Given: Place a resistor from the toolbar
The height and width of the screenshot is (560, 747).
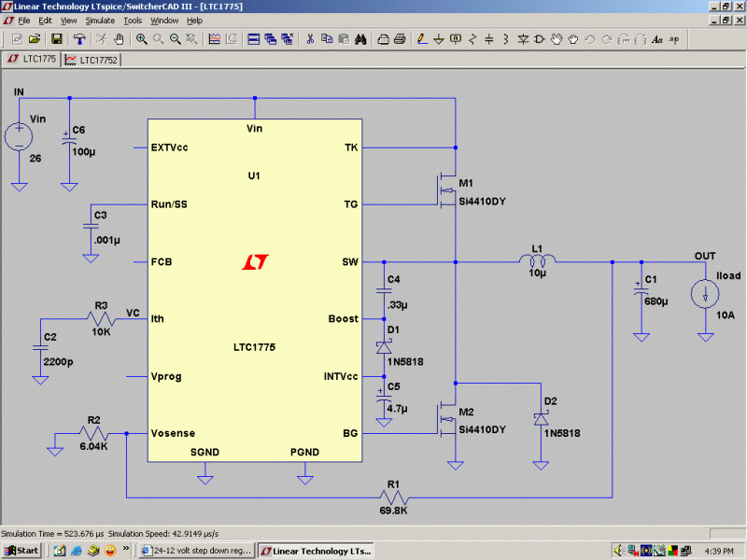Looking at the screenshot, I should point(472,39).
